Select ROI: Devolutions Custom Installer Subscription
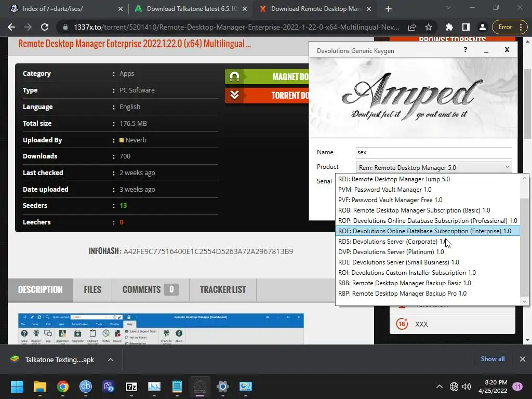This screenshot has height=399, width=532. point(428,273)
